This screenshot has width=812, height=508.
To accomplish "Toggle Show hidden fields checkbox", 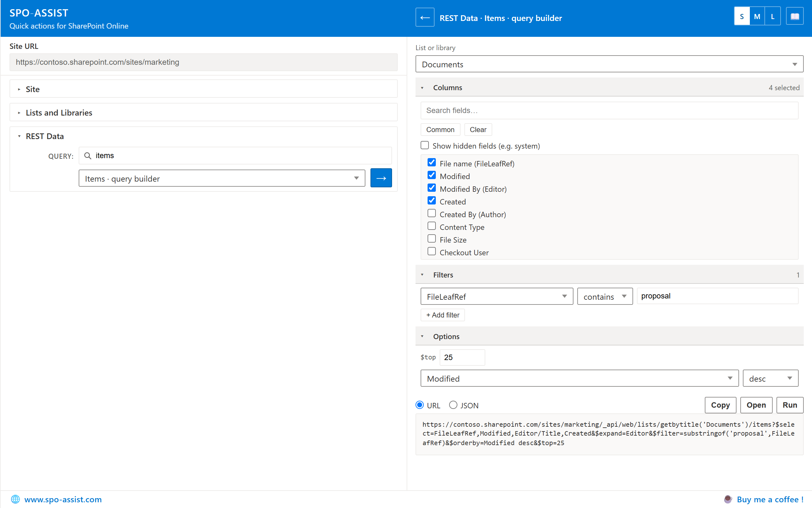I will 424,145.
